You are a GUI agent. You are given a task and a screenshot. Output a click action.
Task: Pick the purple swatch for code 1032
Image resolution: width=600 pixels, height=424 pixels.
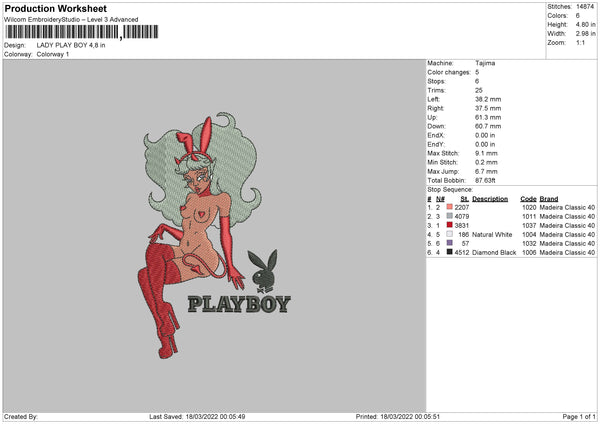pyautogui.click(x=450, y=243)
